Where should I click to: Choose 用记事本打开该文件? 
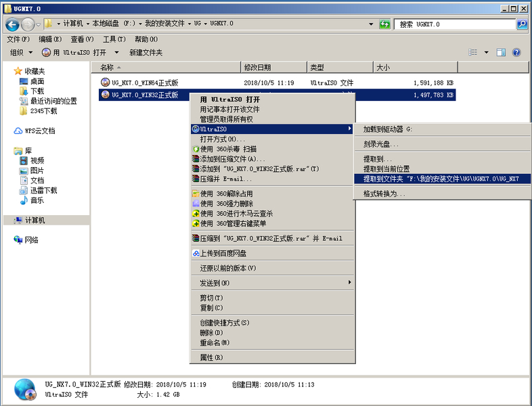point(273,109)
